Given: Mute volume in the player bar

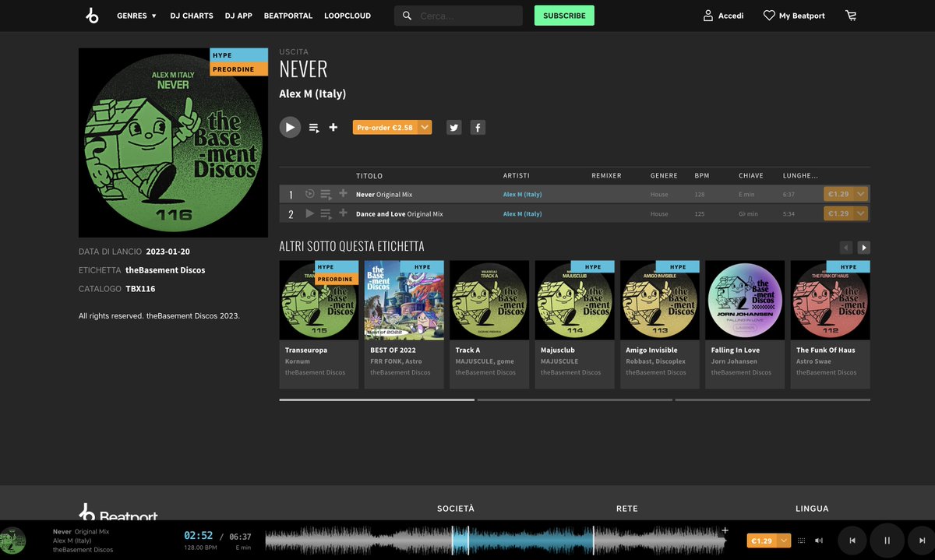Looking at the screenshot, I should (819, 541).
